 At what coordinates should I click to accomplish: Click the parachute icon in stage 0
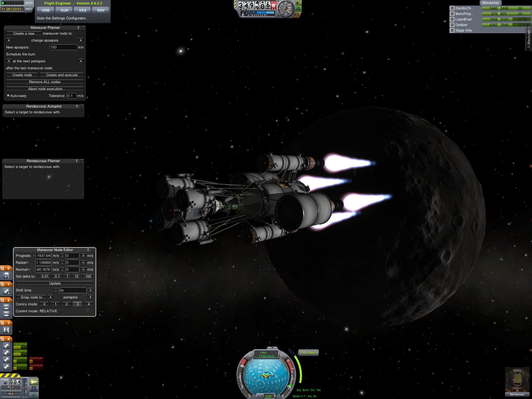(6, 275)
